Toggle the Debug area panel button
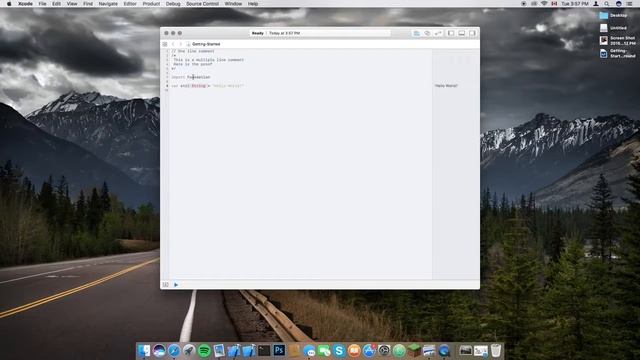 pos(462,33)
